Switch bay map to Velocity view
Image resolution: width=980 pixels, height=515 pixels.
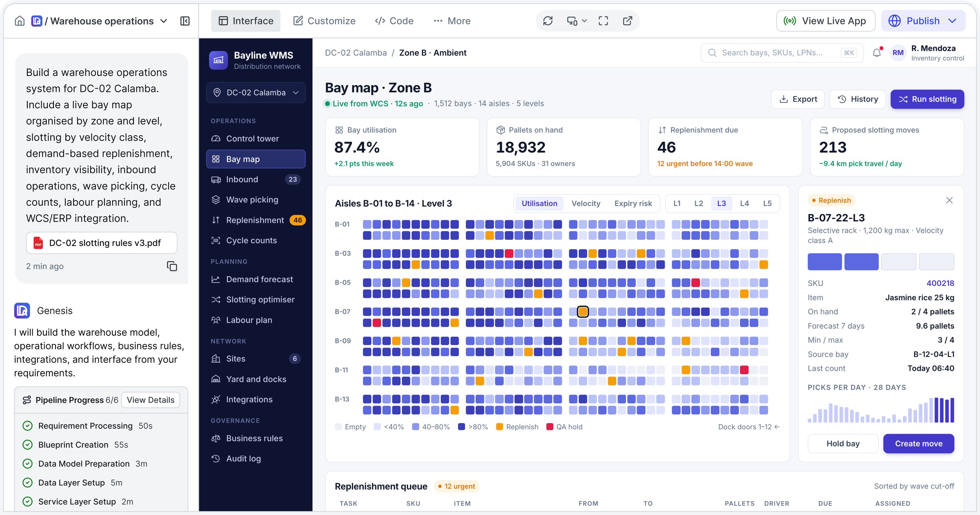click(x=586, y=203)
